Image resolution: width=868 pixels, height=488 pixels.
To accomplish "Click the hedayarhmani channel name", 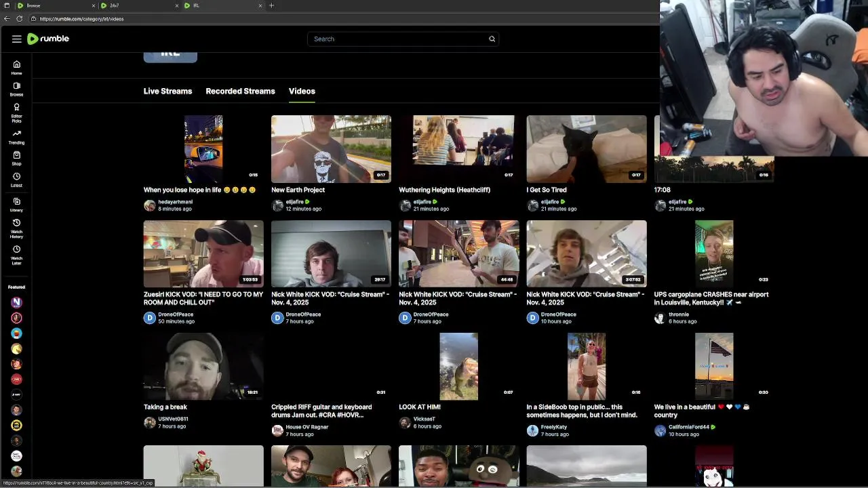I will (x=175, y=202).
